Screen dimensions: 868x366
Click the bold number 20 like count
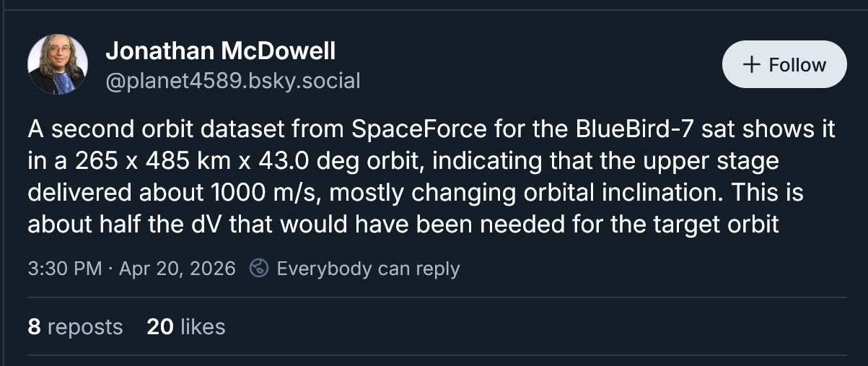[x=160, y=327]
